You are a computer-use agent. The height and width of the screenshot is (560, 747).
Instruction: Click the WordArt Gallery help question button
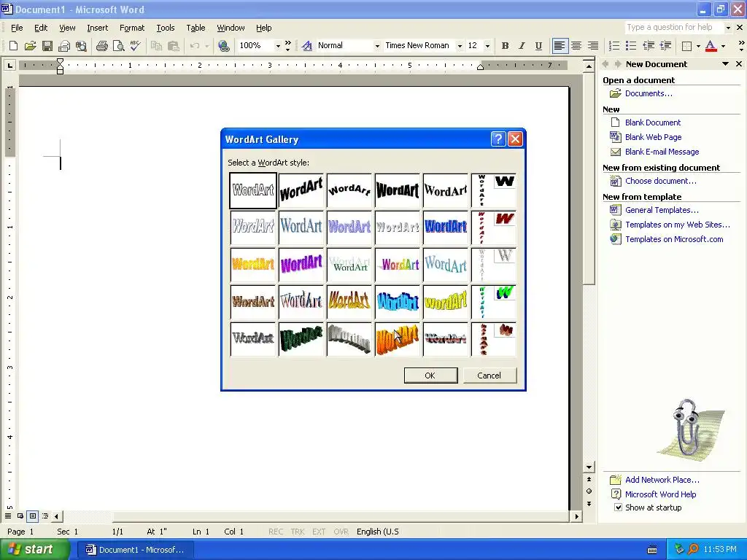498,139
